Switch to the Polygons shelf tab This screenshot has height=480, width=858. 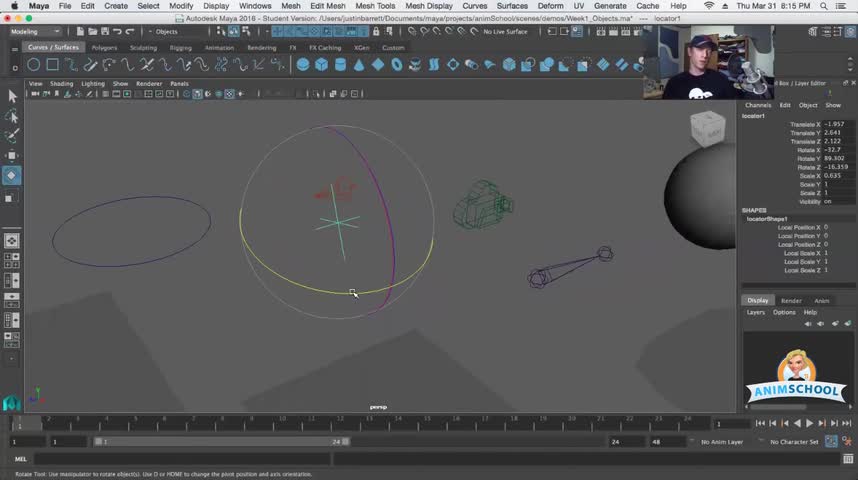(104, 48)
